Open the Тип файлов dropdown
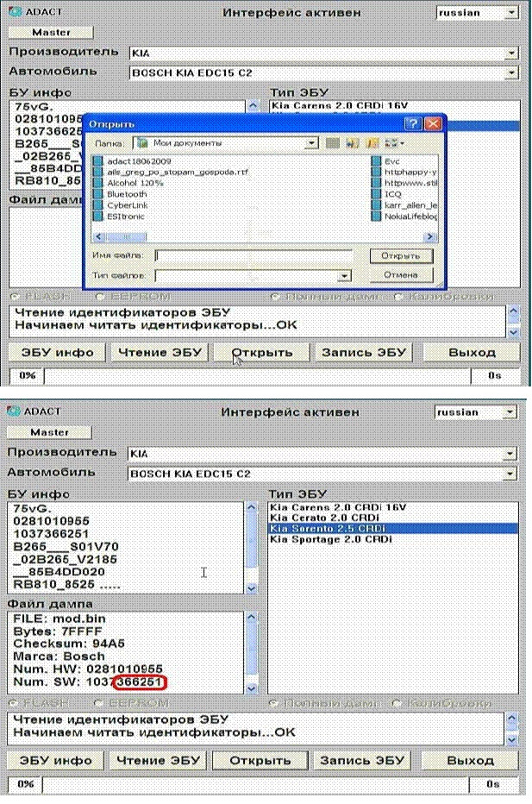532x804 pixels. [x=344, y=276]
